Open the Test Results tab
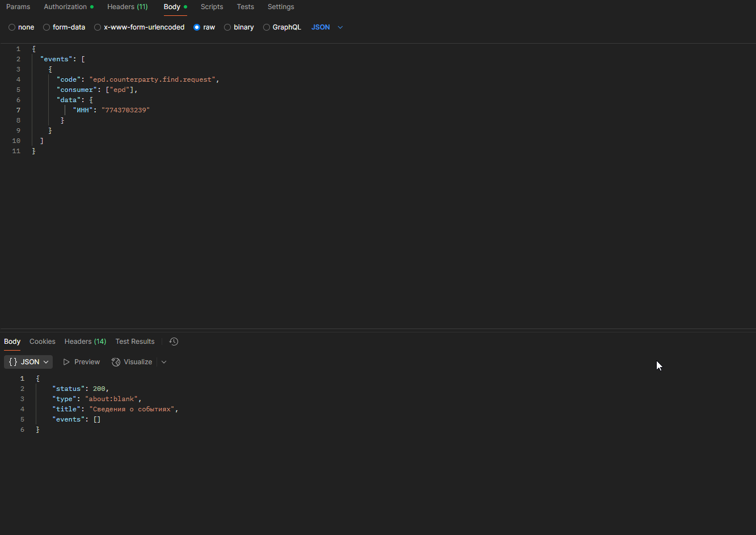Image resolution: width=756 pixels, height=535 pixels. click(x=135, y=342)
